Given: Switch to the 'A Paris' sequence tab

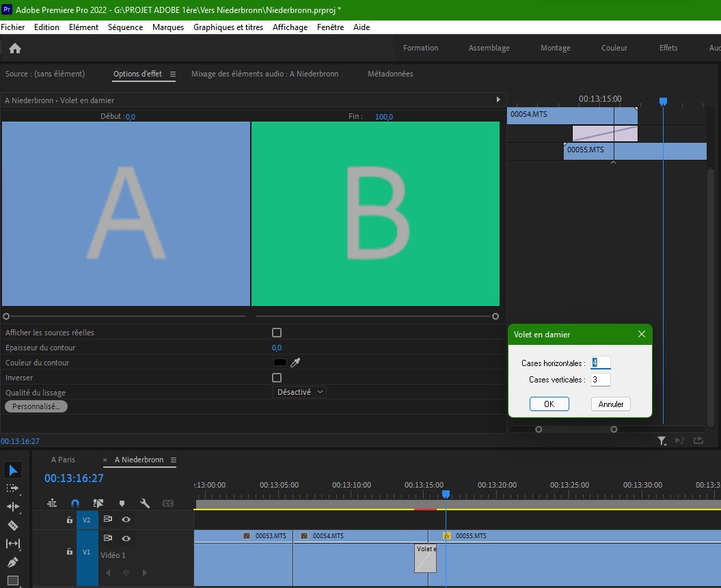Looking at the screenshot, I should 63,460.
